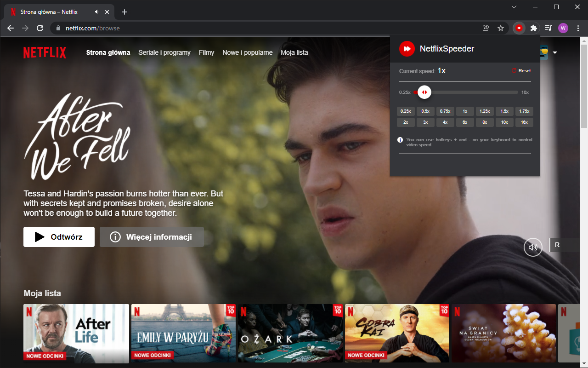Viewport: 588px width, 368px height.
Task: Reset speed in NetflixSpeeder
Action: pyautogui.click(x=521, y=71)
